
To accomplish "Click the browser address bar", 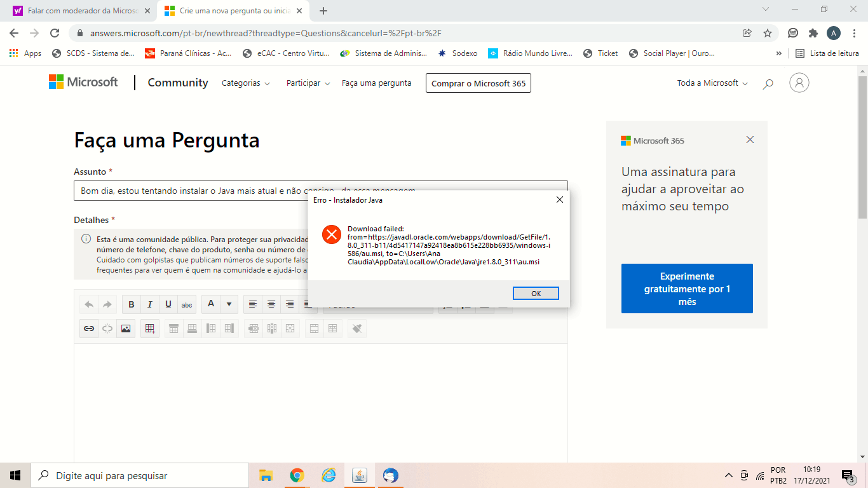I will pyautogui.click(x=407, y=33).
